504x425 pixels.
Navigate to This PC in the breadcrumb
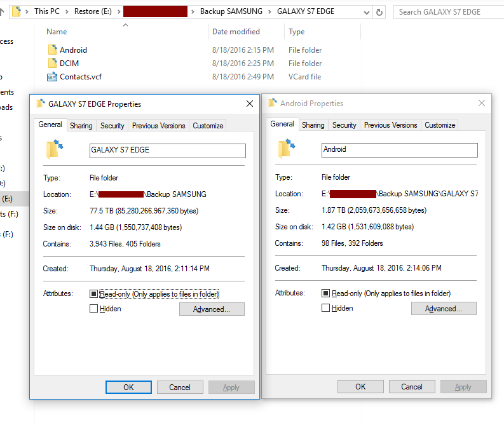pos(47,11)
